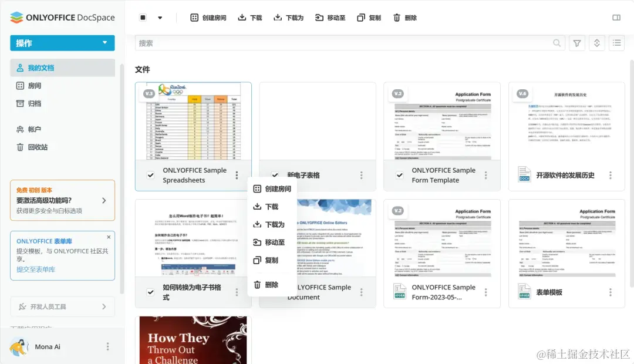The image size is (634, 364).
Task: Open menu for 表单模板 file
Action: pos(611,292)
